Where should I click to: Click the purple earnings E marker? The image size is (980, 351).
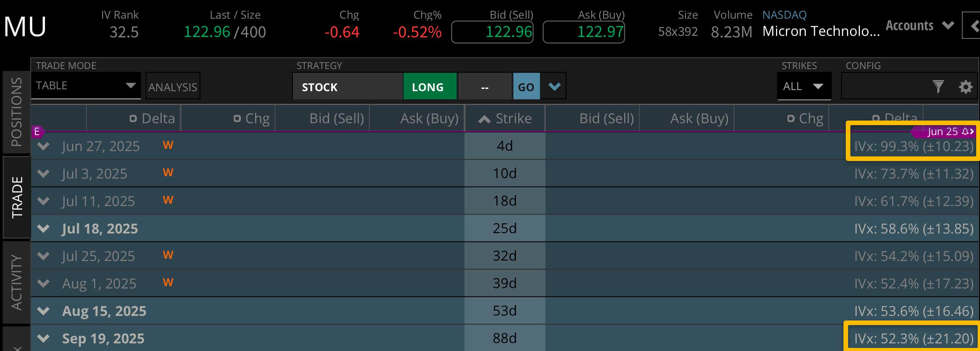coord(37,132)
